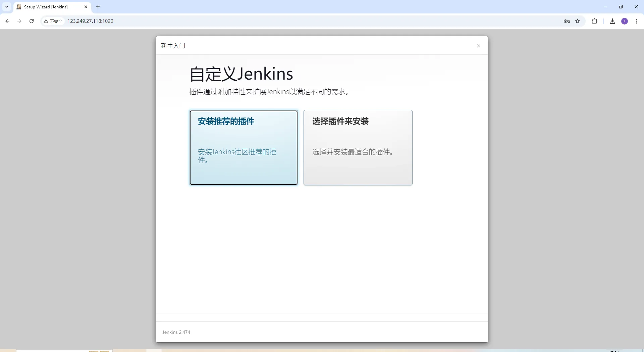644x352 pixels.
Task: Select the Setup Wizard [Jenkins] tab
Action: (53, 7)
